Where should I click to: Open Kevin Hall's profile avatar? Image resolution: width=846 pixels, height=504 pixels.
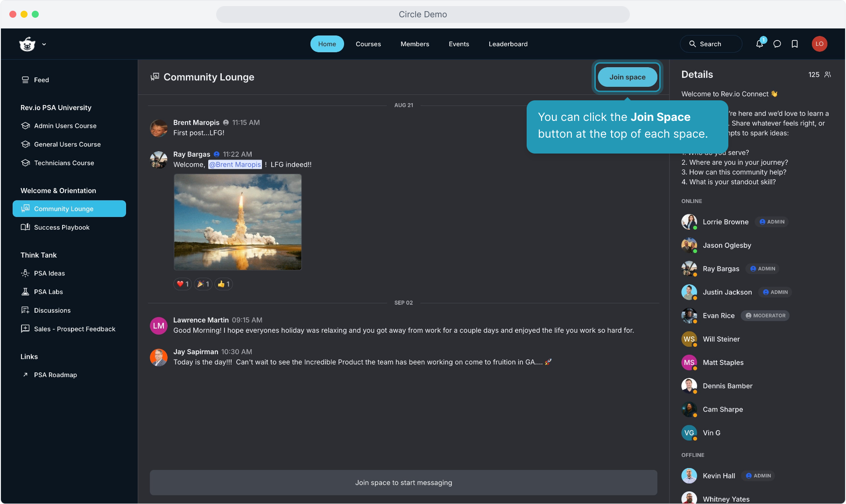[x=689, y=476]
